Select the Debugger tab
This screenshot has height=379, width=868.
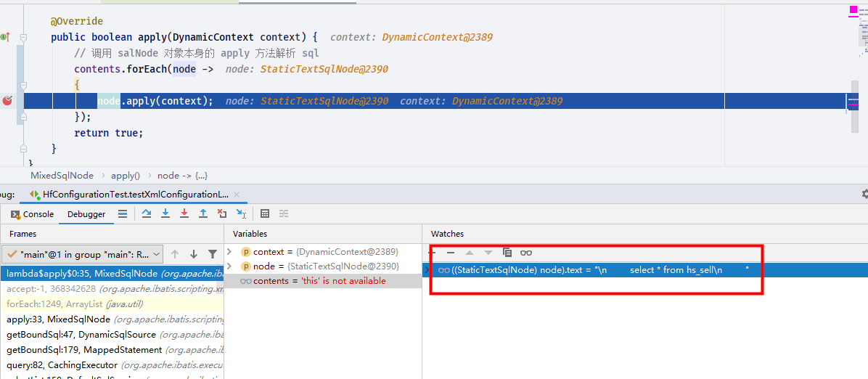(86, 214)
